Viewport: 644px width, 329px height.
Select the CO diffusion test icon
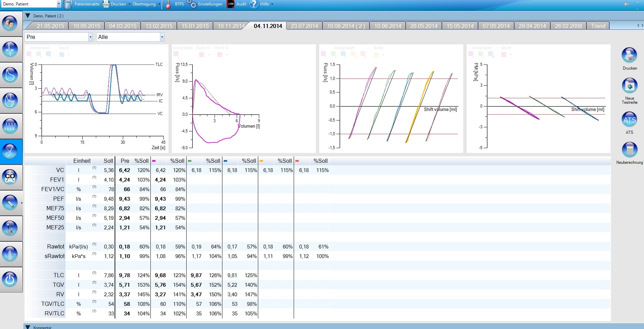(x=10, y=177)
